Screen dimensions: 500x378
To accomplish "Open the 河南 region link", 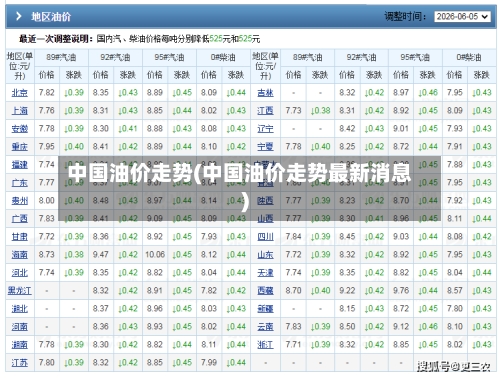I will [x=20, y=327].
